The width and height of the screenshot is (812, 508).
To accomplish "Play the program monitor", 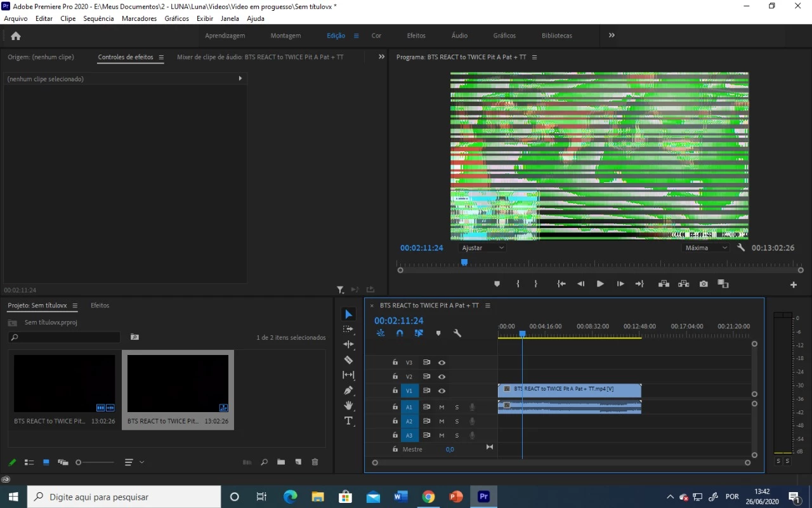I will [600, 284].
